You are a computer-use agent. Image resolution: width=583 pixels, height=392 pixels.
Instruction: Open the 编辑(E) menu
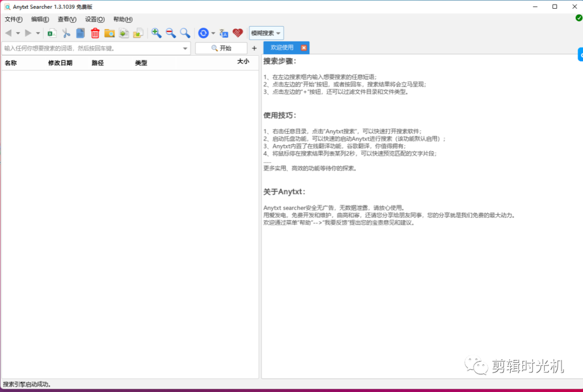(40, 19)
